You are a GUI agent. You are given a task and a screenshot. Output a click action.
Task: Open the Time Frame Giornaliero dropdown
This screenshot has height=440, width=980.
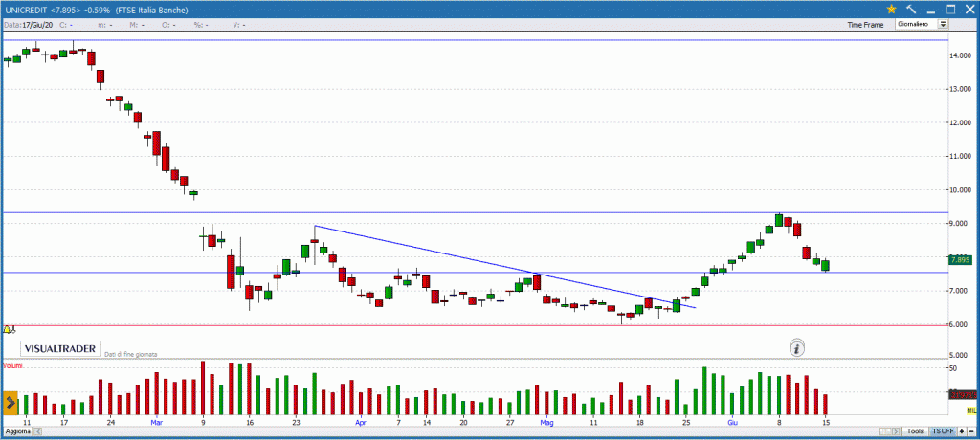pyautogui.click(x=923, y=24)
